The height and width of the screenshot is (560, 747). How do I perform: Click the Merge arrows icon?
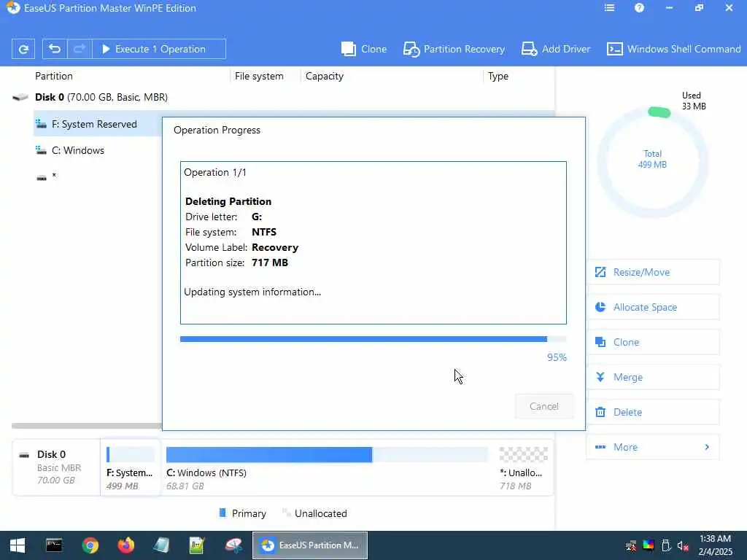(600, 377)
